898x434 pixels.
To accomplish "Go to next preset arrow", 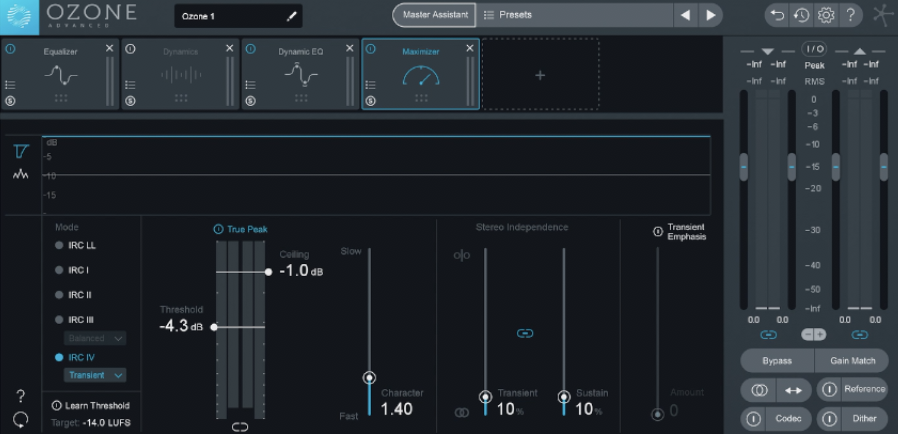I will [711, 15].
